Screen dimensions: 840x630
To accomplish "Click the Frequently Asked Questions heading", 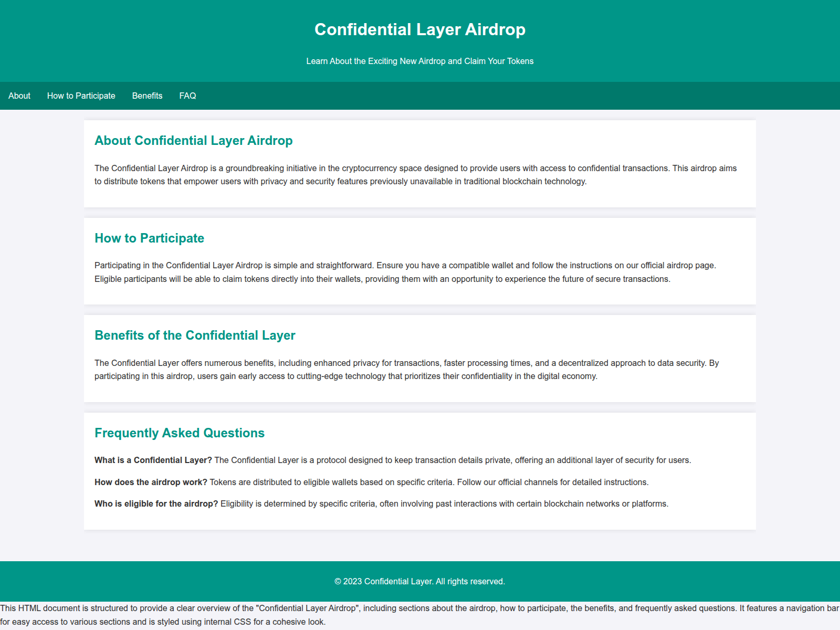I will point(179,433).
